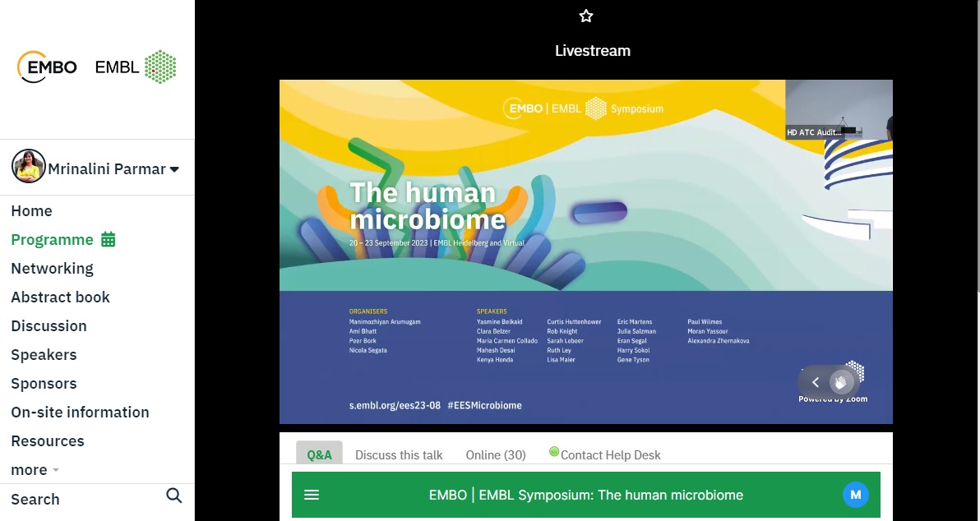The width and height of the screenshot is (980, 521).
Task: Click the blue M user avatar
Action: [856, 495]
